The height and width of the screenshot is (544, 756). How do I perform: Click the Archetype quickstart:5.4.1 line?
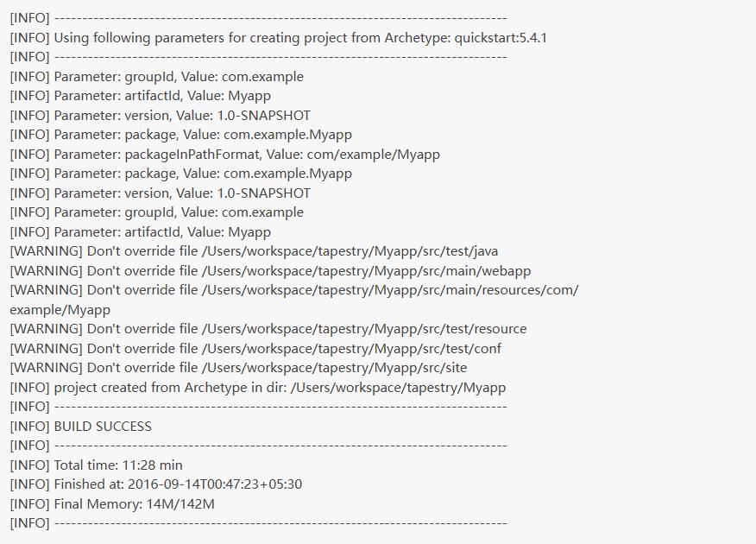click(278, 38)
